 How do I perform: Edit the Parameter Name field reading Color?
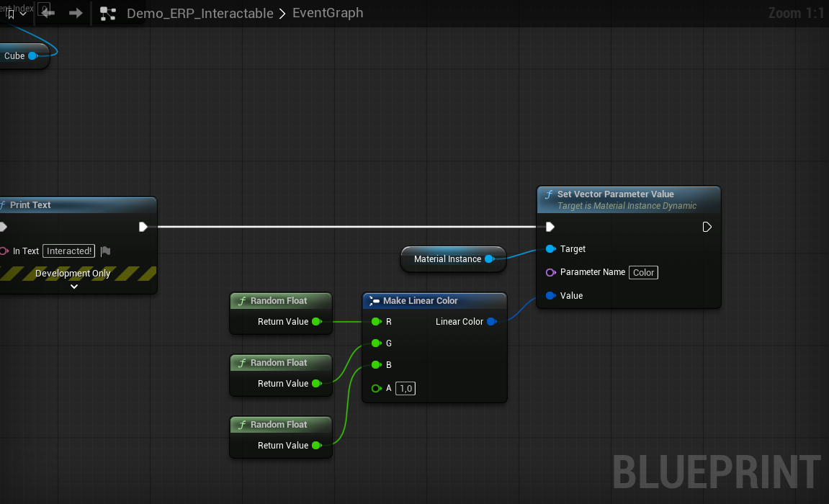[x=643, y=273]
